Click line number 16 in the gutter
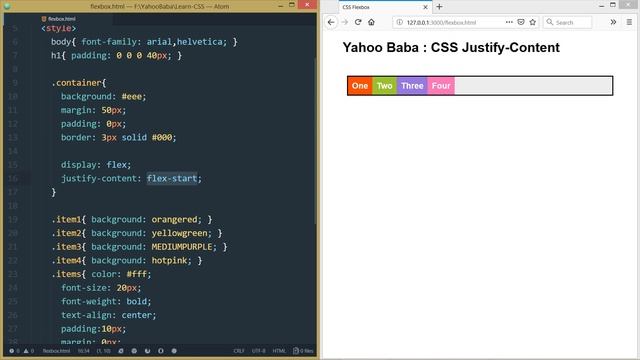Image resolution: width=640 pixels, height=360 pixels. (x=13, y=178)
